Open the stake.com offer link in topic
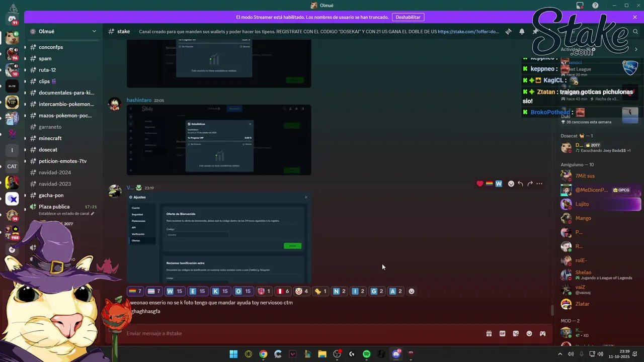The height and width of the screenshot is (362, 644). [468, 31]
